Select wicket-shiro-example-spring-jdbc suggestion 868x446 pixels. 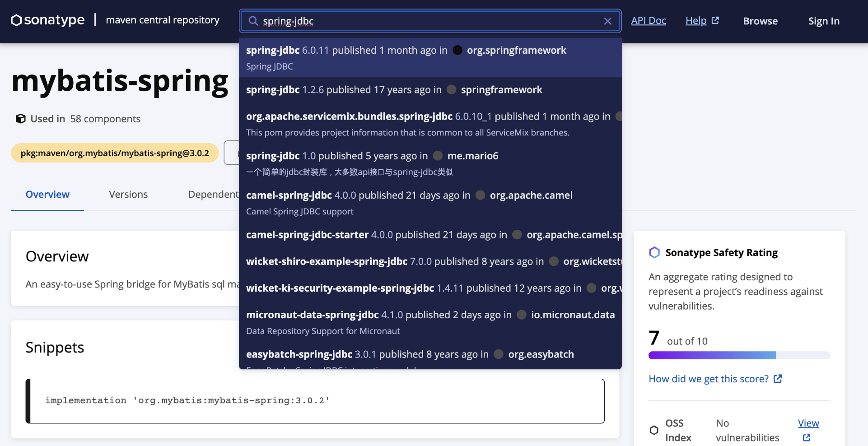430,261
